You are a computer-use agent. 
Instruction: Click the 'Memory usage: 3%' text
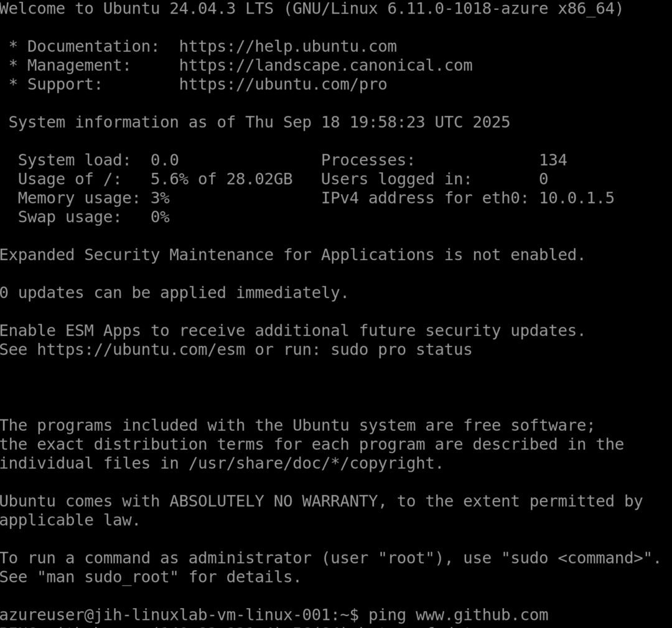click(x=93, y=198)
